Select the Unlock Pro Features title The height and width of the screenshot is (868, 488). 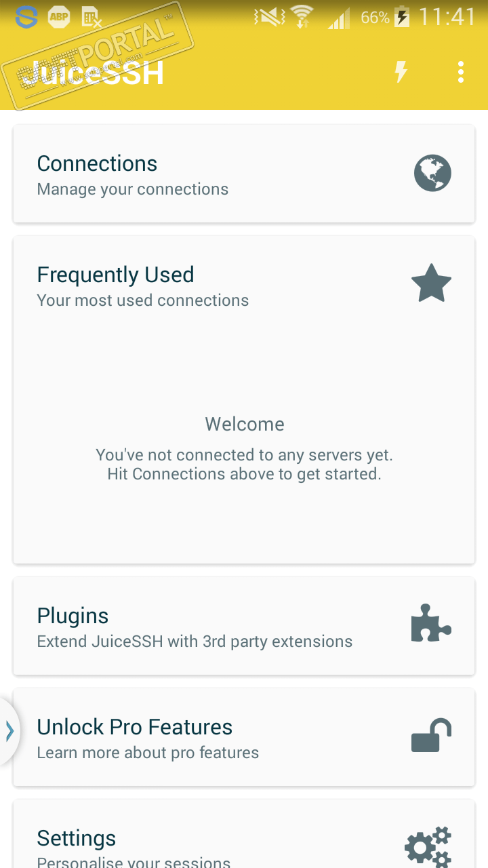134,727
